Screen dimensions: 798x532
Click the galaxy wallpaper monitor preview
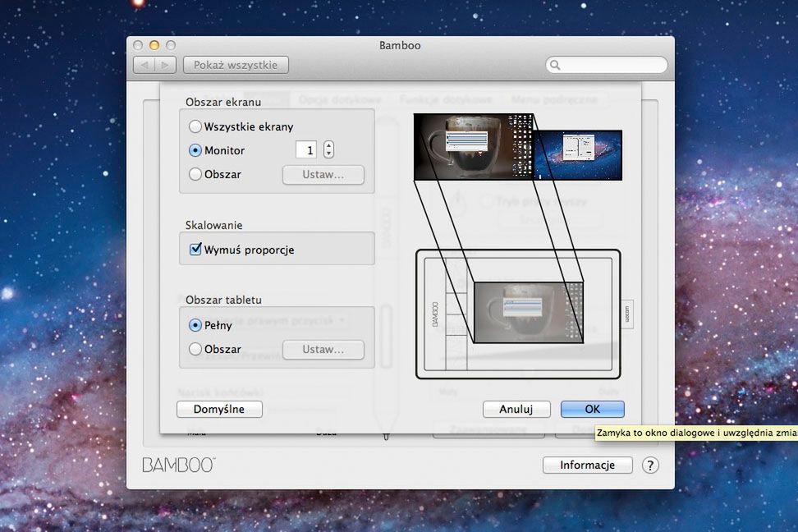(578, 155)
